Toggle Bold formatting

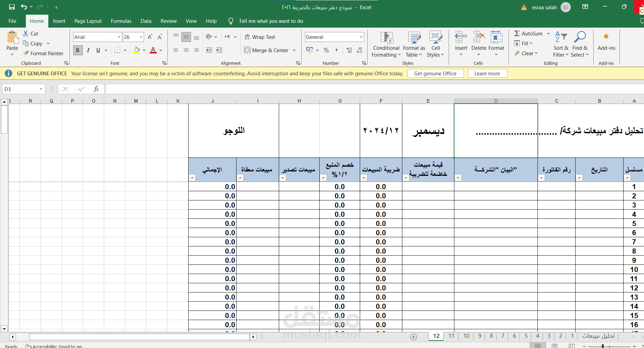coord(78,50)
